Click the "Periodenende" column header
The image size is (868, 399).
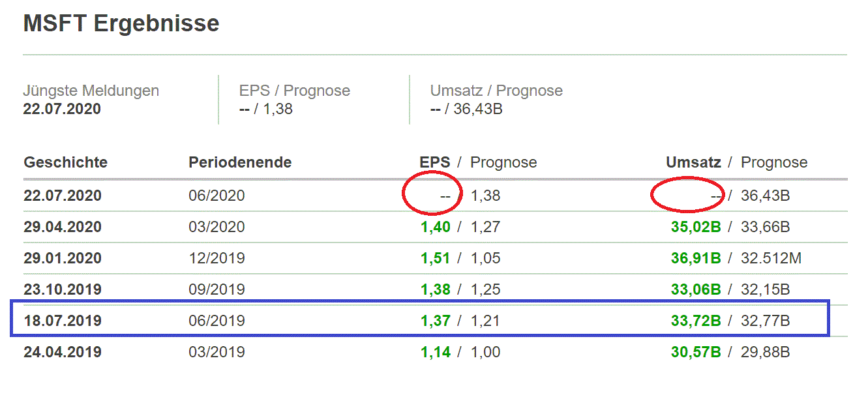240,162
